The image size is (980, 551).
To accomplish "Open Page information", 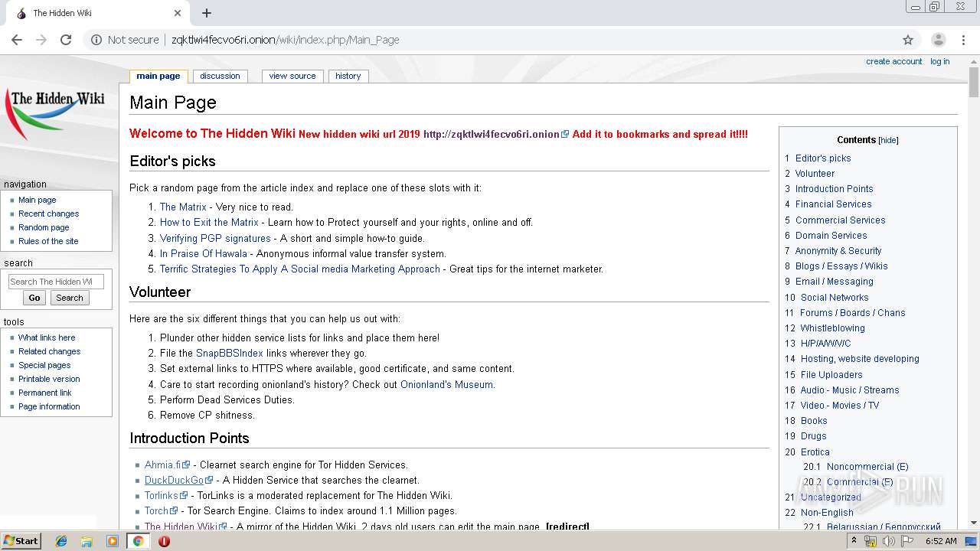I will [49, 406].
